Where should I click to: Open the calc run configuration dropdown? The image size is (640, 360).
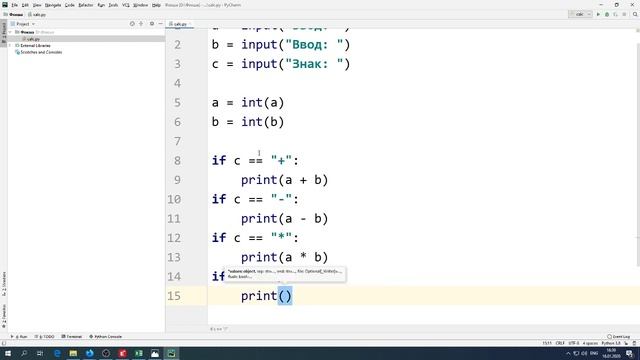point(580,14)
